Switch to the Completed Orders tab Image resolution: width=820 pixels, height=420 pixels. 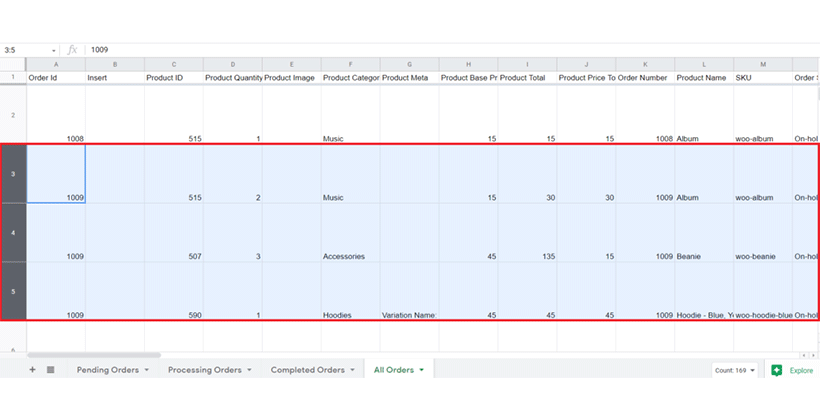pyautogui.click(x=308, y=370)
